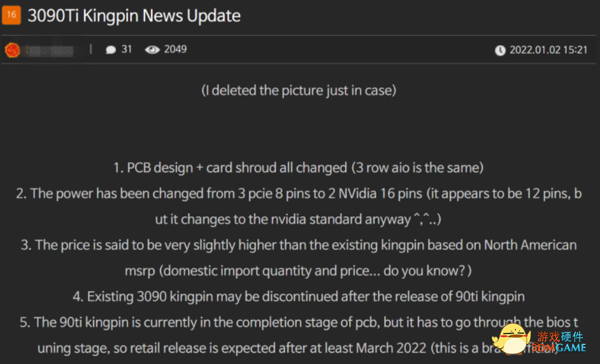Click the eye views icon
Image resolution: width=600 pixels, height=364 pixels.
(x=152, y=50)
